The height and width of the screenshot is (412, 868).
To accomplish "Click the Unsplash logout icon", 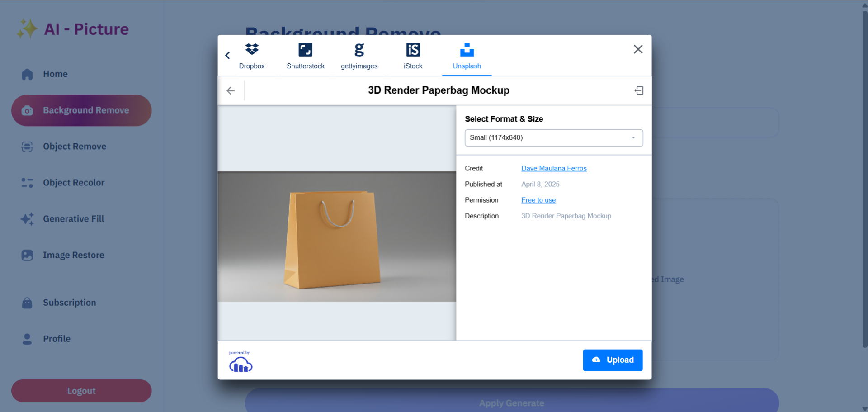I will (x=639, y=90).
